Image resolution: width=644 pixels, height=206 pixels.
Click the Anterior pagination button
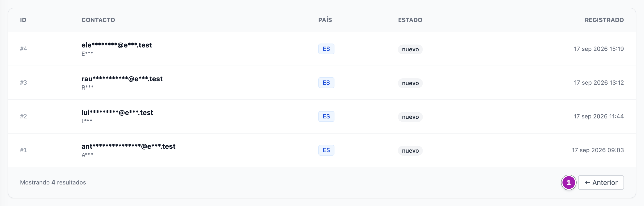pyautogui.click(x=601, y=183)
